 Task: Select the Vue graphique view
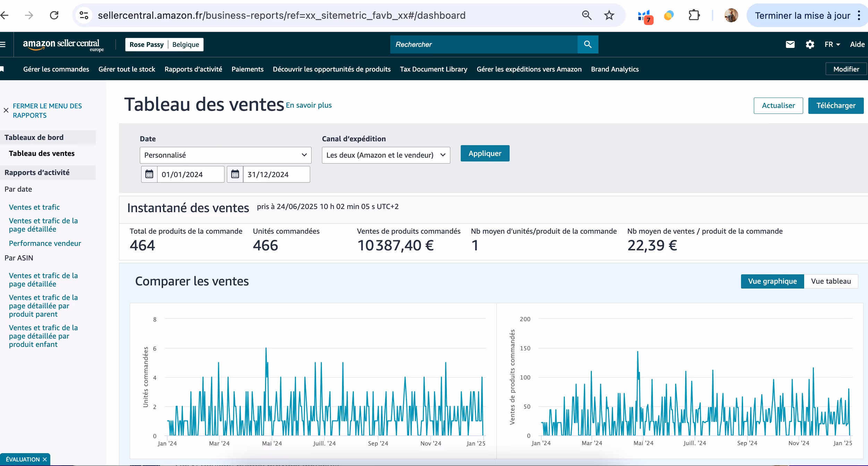(772, 281)
